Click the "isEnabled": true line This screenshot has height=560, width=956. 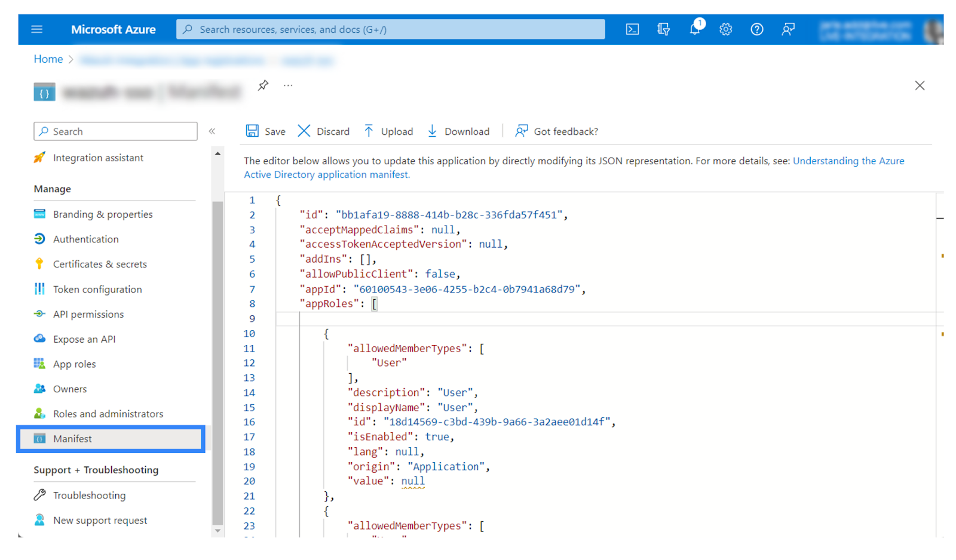click(x=400, y=437)
